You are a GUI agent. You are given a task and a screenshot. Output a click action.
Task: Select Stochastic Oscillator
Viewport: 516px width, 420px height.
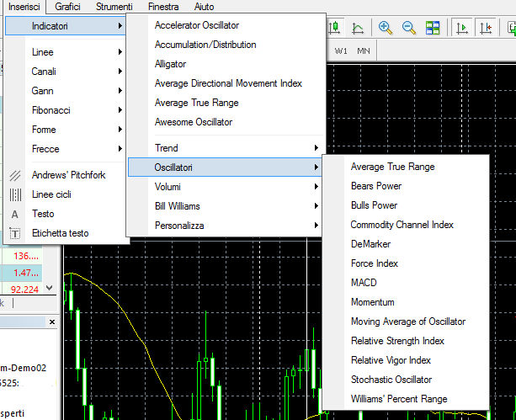[x=391, y=380]
